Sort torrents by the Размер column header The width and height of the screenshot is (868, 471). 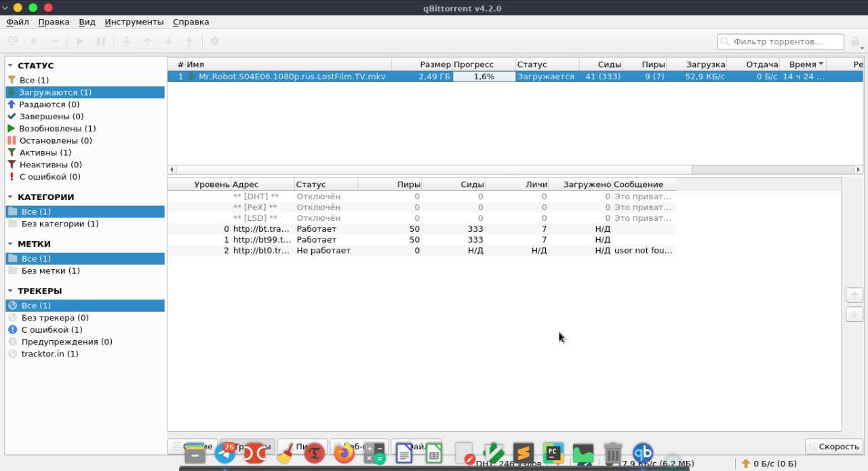(421, 64)
